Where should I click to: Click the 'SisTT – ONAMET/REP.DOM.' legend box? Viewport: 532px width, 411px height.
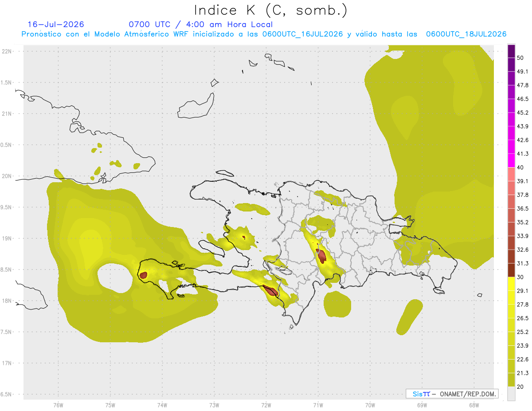452,393
